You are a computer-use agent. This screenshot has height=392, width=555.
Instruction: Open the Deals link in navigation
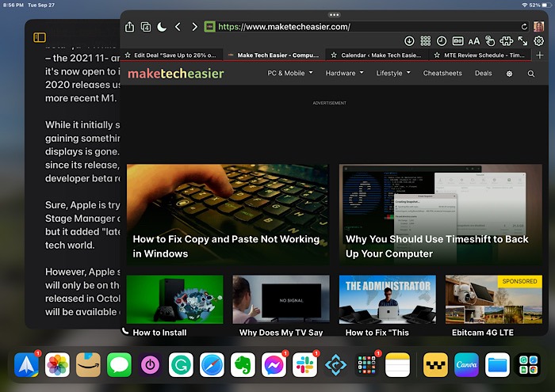(483, 73)
